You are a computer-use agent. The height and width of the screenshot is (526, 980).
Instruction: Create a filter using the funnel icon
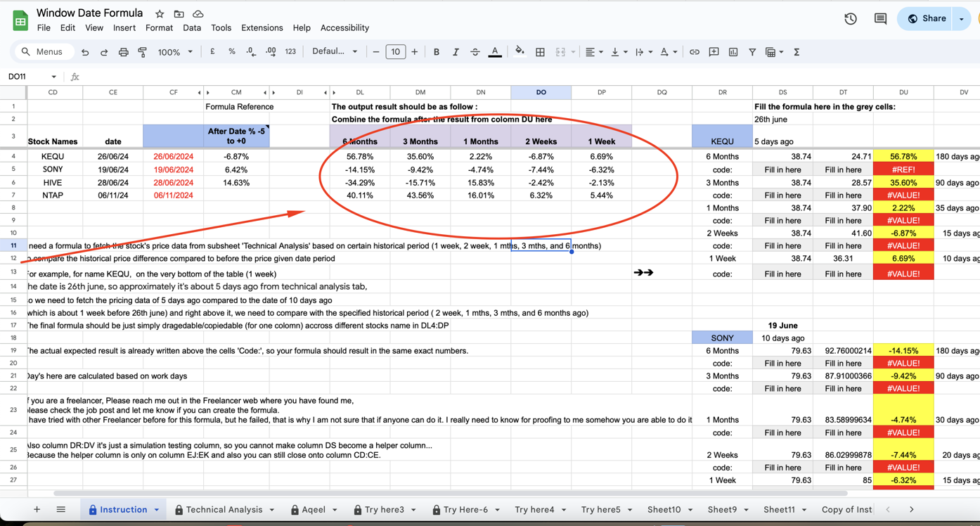[752, 52]
